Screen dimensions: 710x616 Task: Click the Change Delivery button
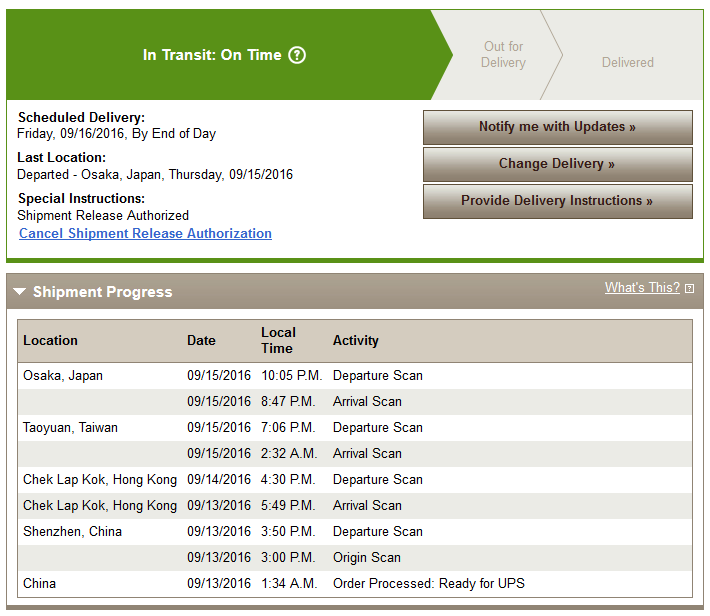coord(558,164)
